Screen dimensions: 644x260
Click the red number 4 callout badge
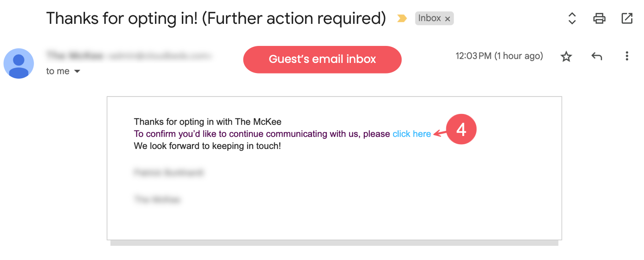[461, 130]
